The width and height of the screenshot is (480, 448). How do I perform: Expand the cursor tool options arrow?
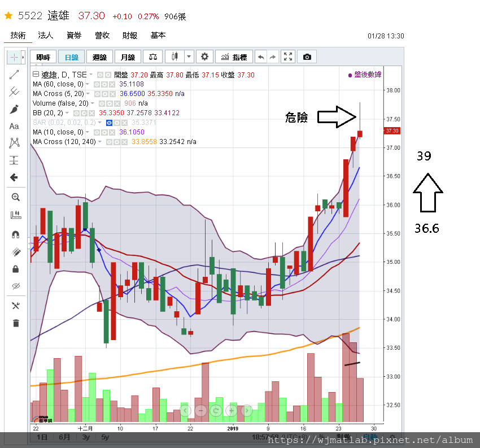click(x=23, y=57)
